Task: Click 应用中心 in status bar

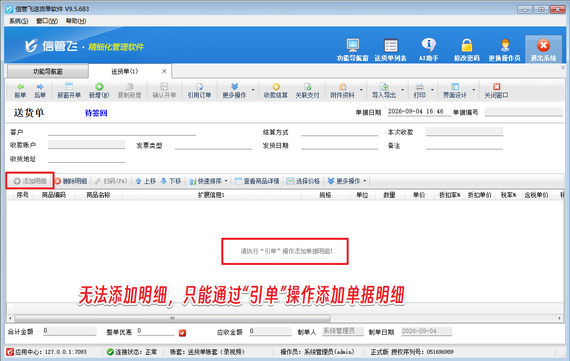Action: tap(47, 352)
